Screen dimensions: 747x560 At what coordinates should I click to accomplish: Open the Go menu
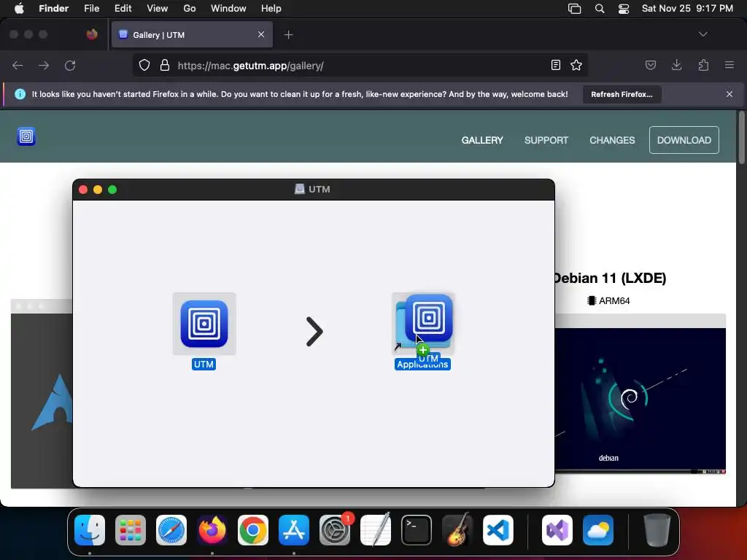tap(189, 9)
